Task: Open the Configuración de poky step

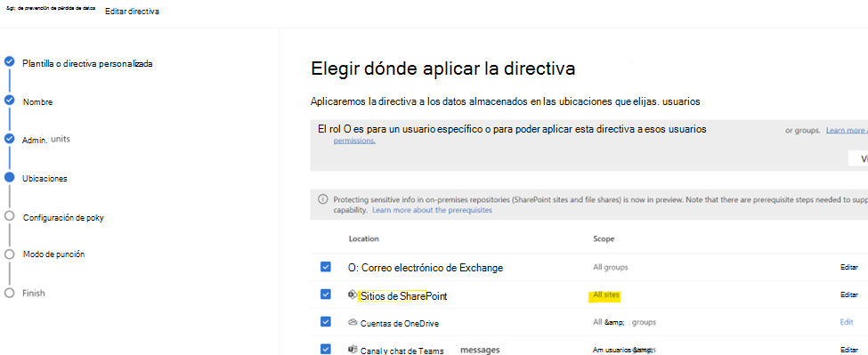Action: tap(63, 218)
